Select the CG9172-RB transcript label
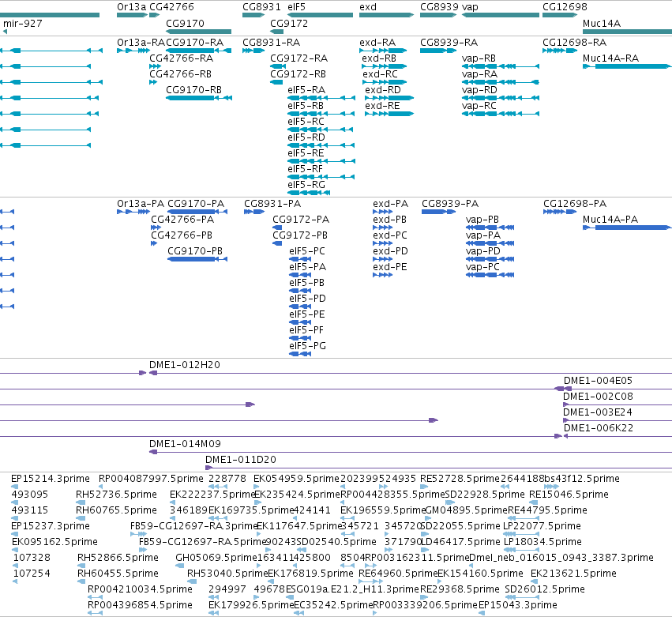This screenshot has width=672, height=617. point(298,74)
